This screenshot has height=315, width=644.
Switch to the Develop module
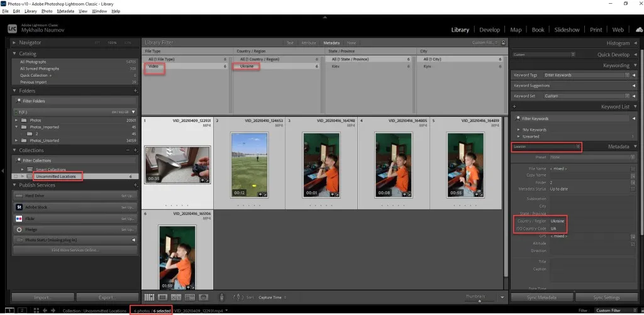point(489,30)
